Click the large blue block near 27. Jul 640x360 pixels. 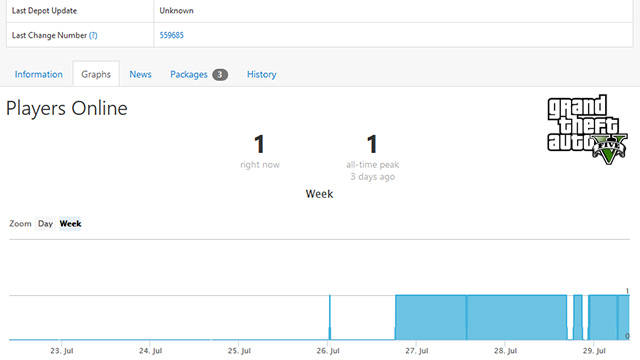click(431, 317)
